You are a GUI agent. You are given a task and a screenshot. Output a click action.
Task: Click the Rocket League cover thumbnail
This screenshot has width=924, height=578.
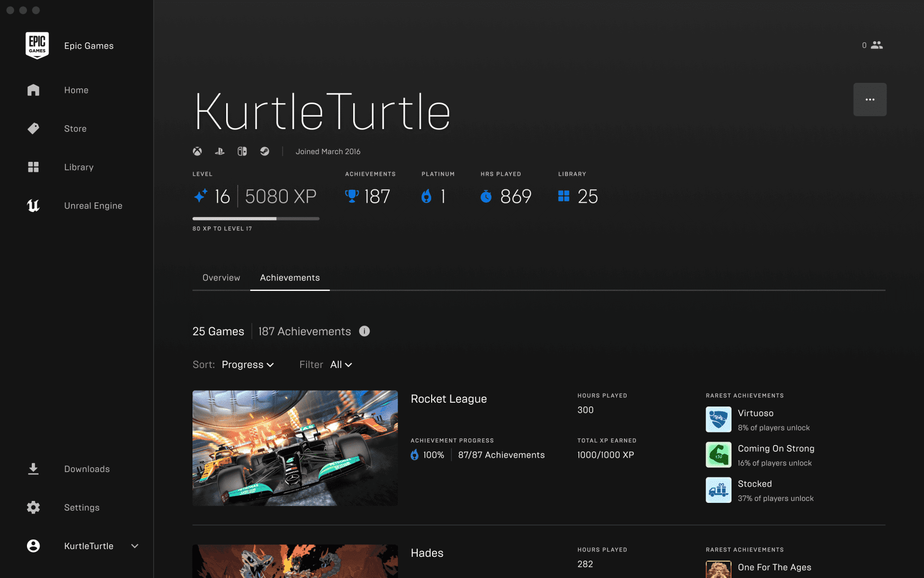click(295, 448)
